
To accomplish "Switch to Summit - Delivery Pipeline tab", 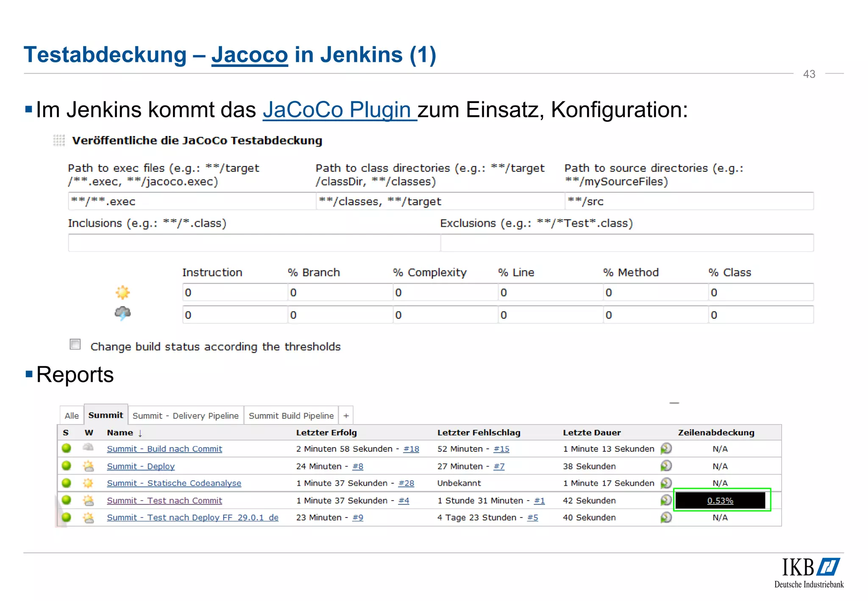I will 186,415.
